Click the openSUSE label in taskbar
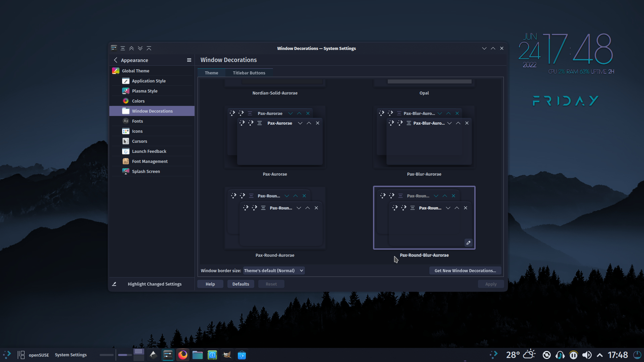The height and width of the screenshot is (362, 644). (x=39, y=355)
